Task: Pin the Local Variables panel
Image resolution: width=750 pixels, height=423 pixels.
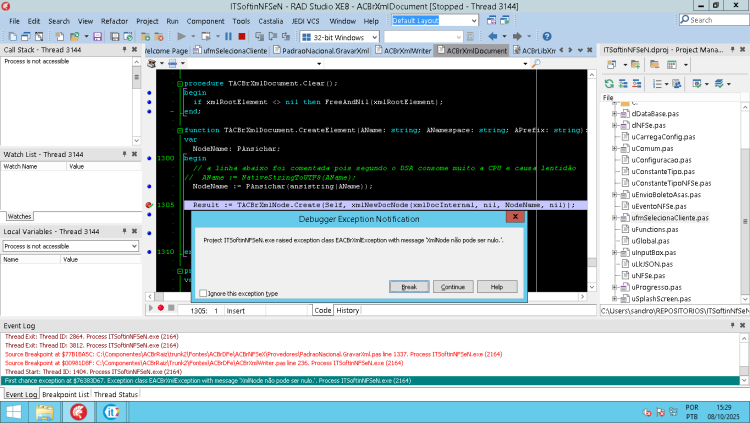Action: pos(125,231)
